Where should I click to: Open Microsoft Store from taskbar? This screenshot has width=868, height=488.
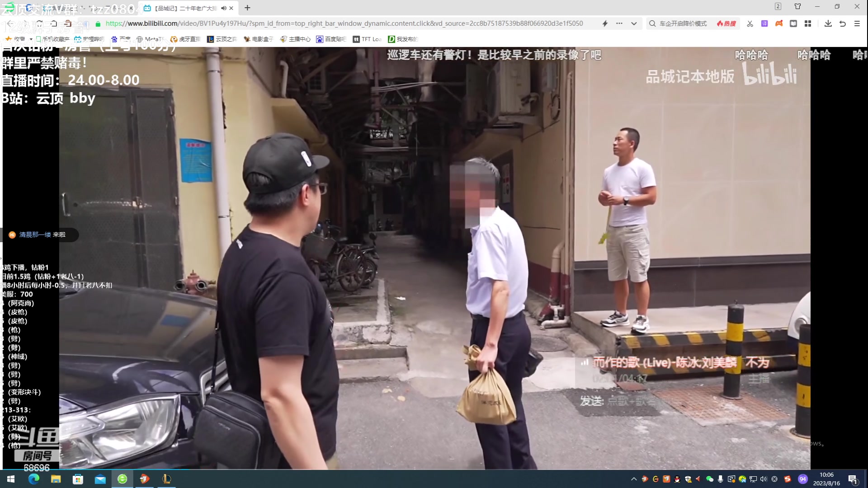click(78, 479)
